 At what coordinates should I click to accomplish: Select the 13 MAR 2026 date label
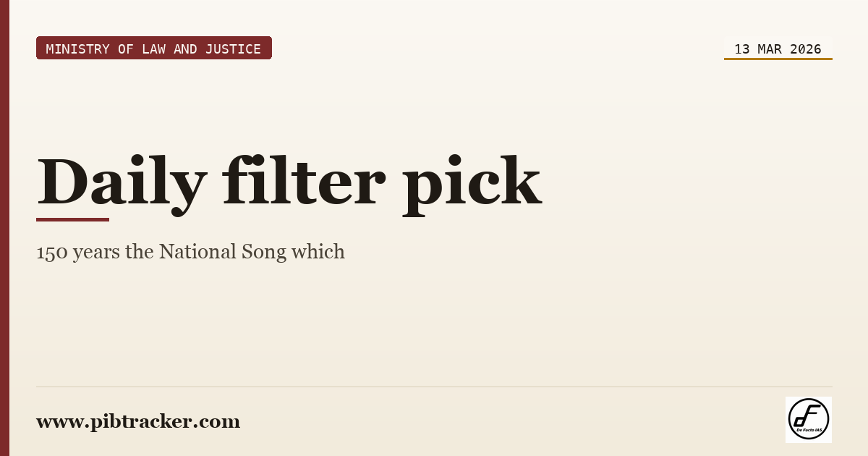point(778,48)
